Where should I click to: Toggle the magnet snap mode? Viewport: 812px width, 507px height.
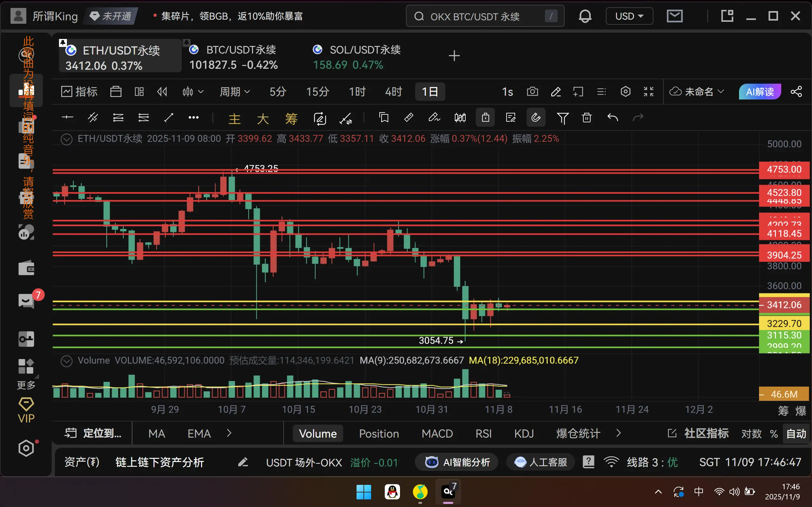(x=536, y=118)
